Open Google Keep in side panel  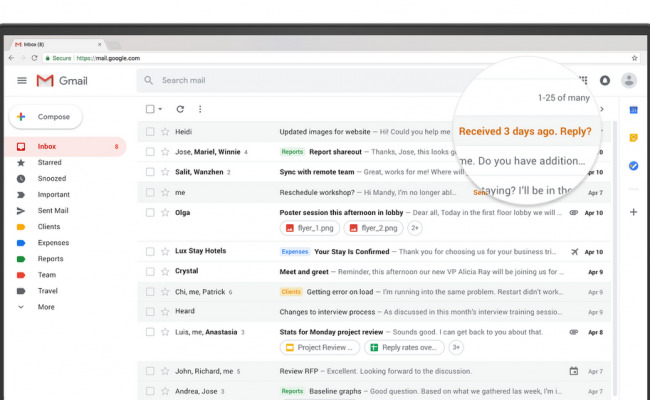click(633, 137)
